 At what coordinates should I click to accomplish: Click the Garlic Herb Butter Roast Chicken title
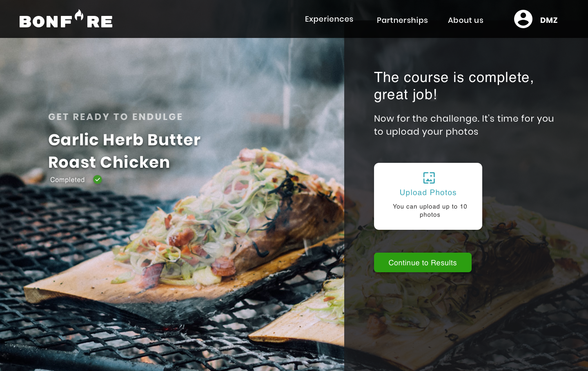(124, 151)
